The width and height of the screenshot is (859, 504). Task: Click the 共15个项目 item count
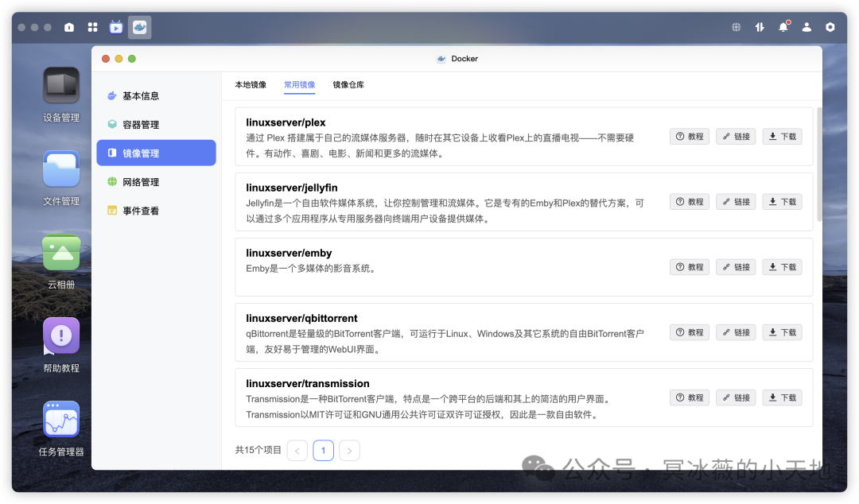point(258,450)
